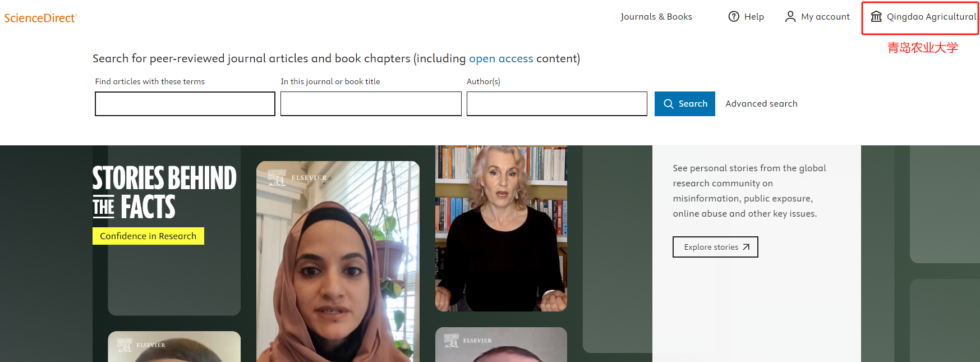Open Journals & Books menu
This screenshot has height=362, width=980.
click(x=656, y=16)
